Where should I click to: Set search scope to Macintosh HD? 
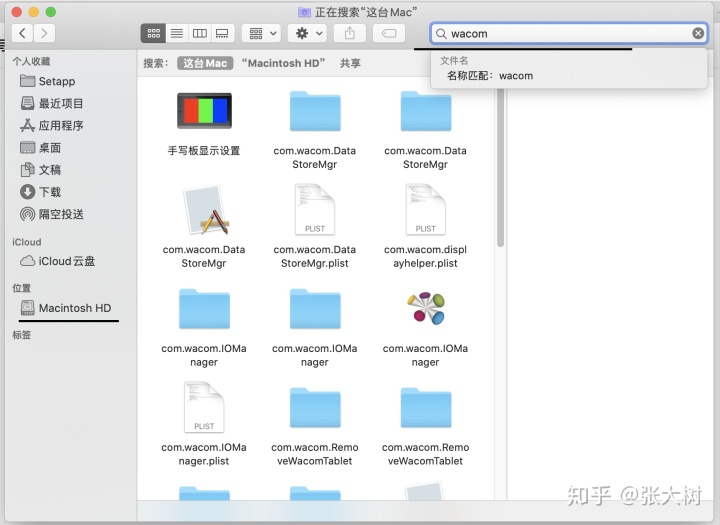point(283,63)
